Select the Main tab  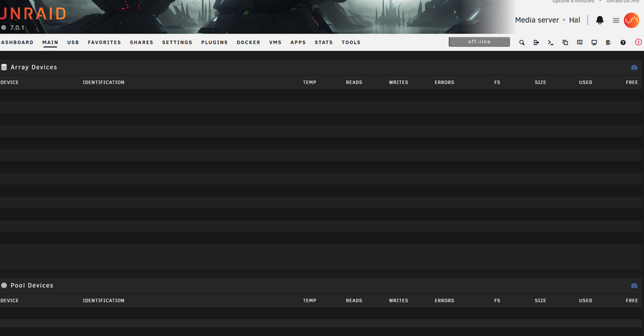click(50, 42)
